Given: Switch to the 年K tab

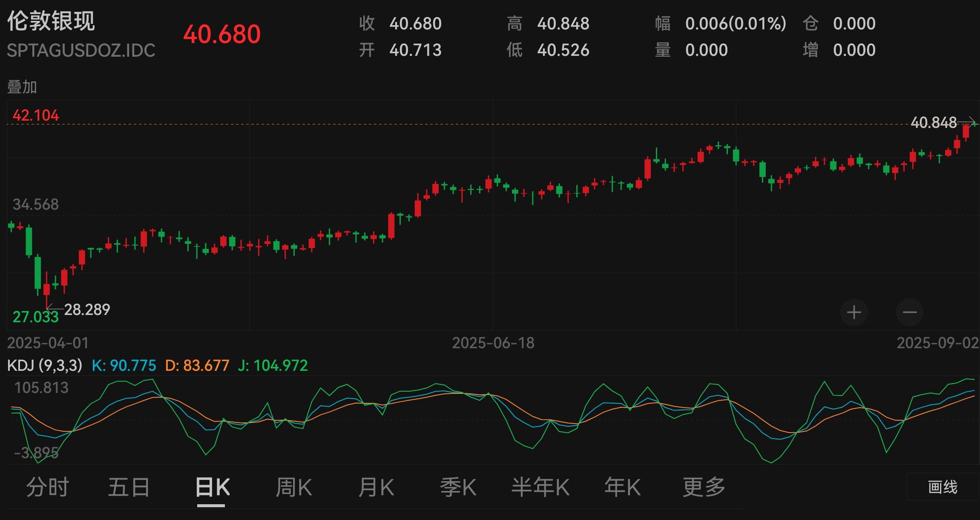Looking at the screenshot, I should click(622, 487).
